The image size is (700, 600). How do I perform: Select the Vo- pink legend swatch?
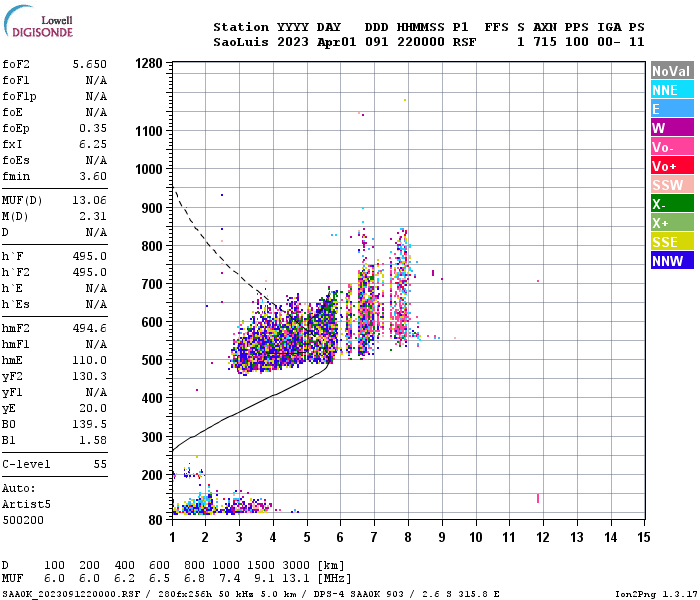672,147
